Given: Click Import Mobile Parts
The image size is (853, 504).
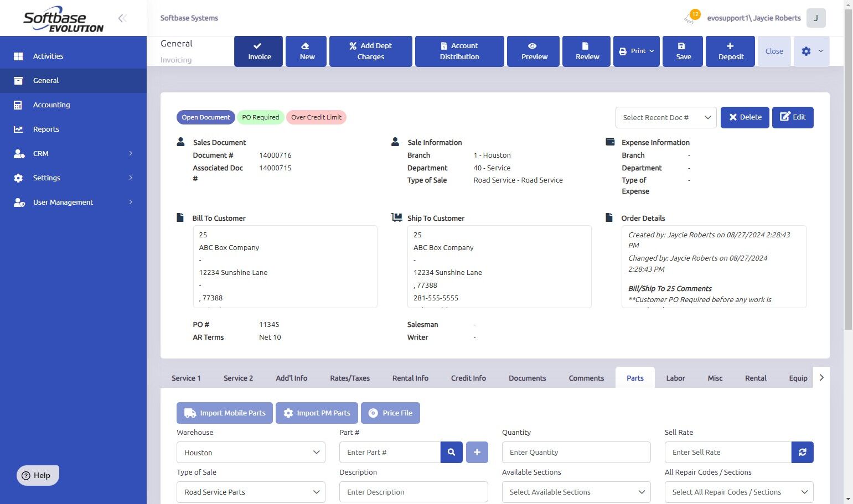Looking at the screenshot, I should [x=225, y=413].
